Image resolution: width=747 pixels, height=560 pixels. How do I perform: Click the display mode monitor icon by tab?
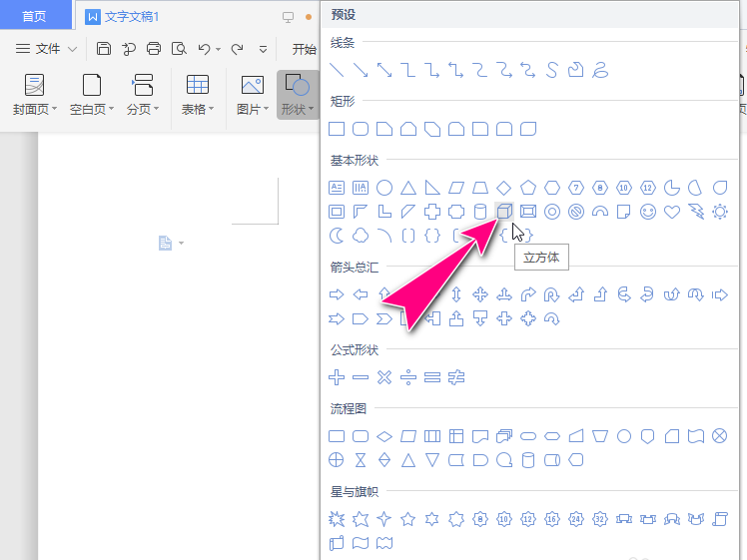288,17
